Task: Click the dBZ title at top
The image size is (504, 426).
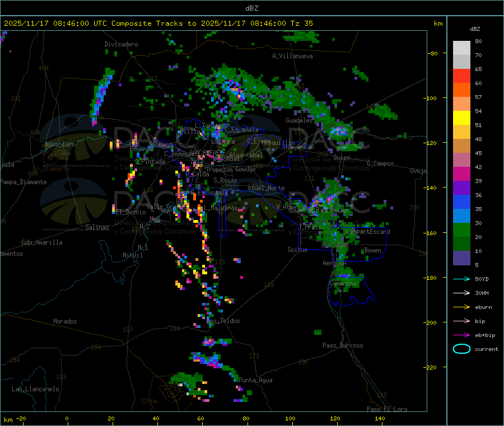Action: point(251,8)
